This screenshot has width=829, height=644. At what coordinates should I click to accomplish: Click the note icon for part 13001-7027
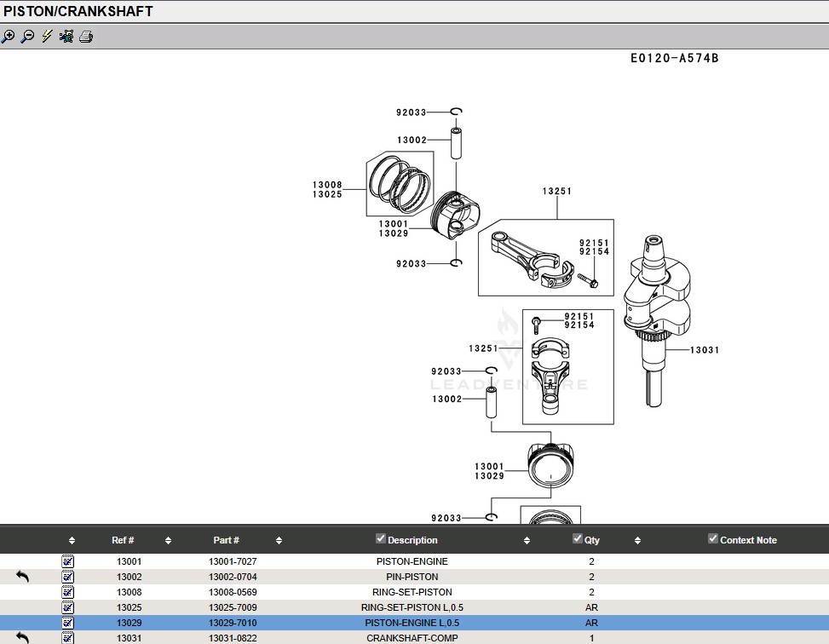[x=68, y=562]
